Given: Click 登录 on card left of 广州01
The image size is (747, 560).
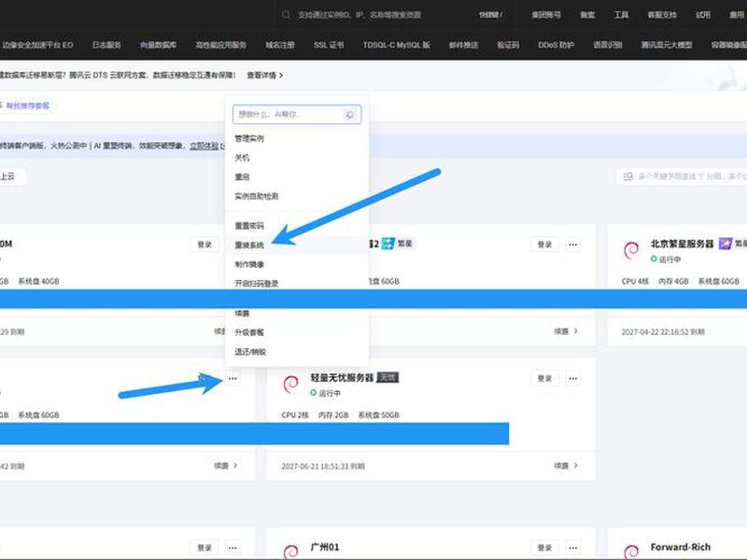Looking at the screenshot, I should 204,548.
